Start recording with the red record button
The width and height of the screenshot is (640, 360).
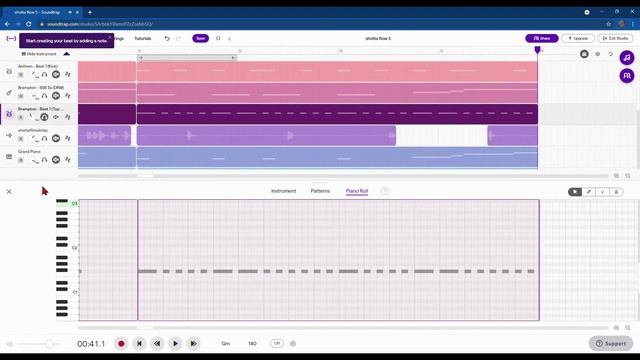tap(121, 344)
